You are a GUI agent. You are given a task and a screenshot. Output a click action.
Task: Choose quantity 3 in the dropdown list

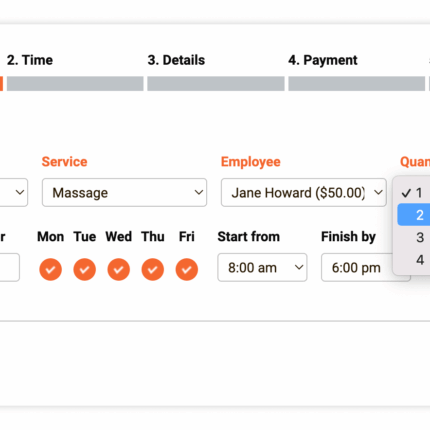coord(414,237)
